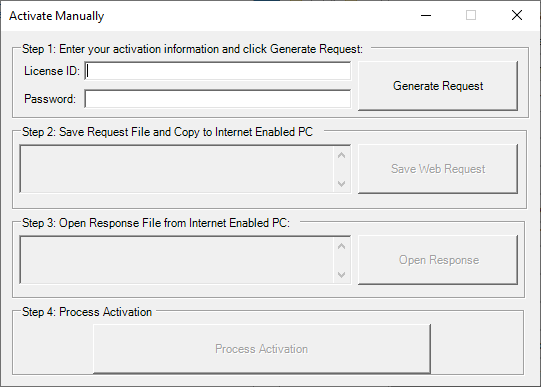Click the "License ID:" label
This screenshot has height=387, width=541.
52,71
